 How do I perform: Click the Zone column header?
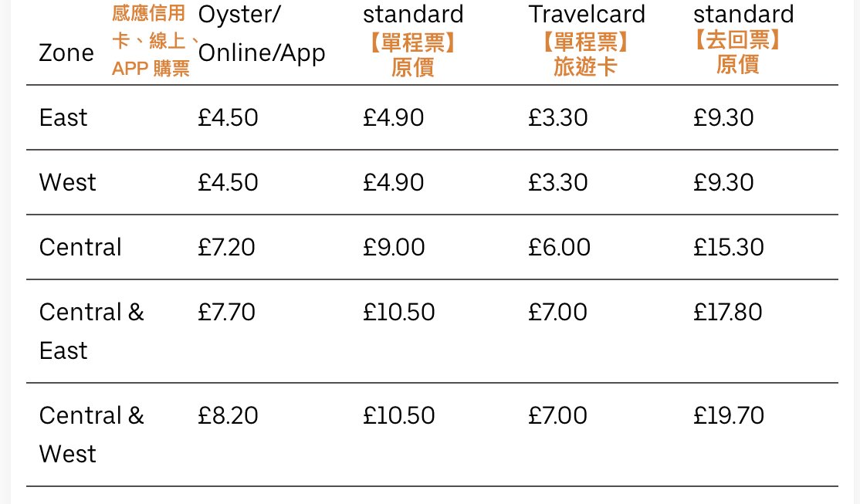[x=66, y=52]
